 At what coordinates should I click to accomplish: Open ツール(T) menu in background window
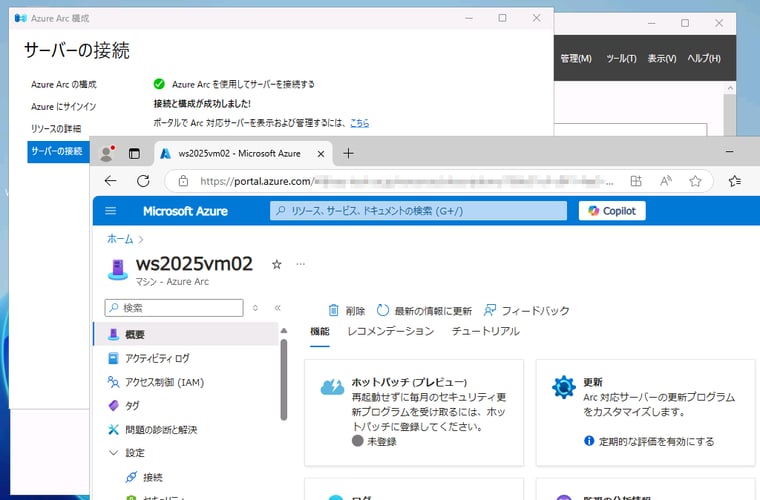tap(621, 59)
